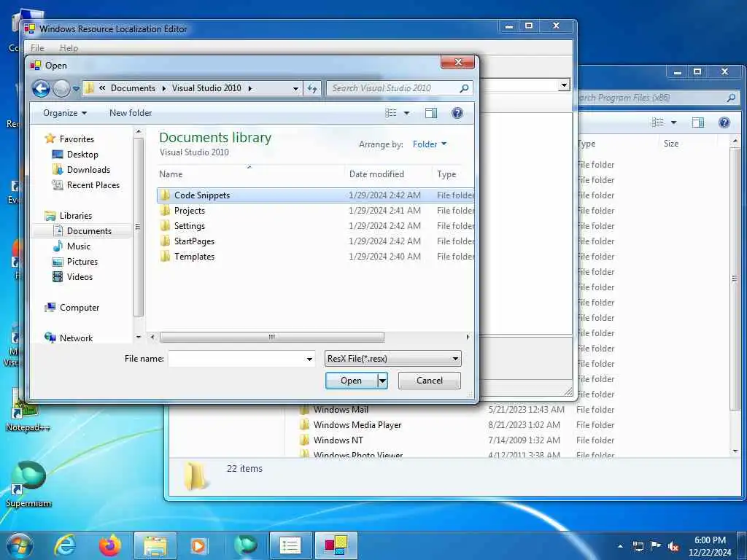Image resolution: width=747 pixels, height=560 pixels.
Task: Go back using the Open dialog back arrow
Action: tap(41, 88)
